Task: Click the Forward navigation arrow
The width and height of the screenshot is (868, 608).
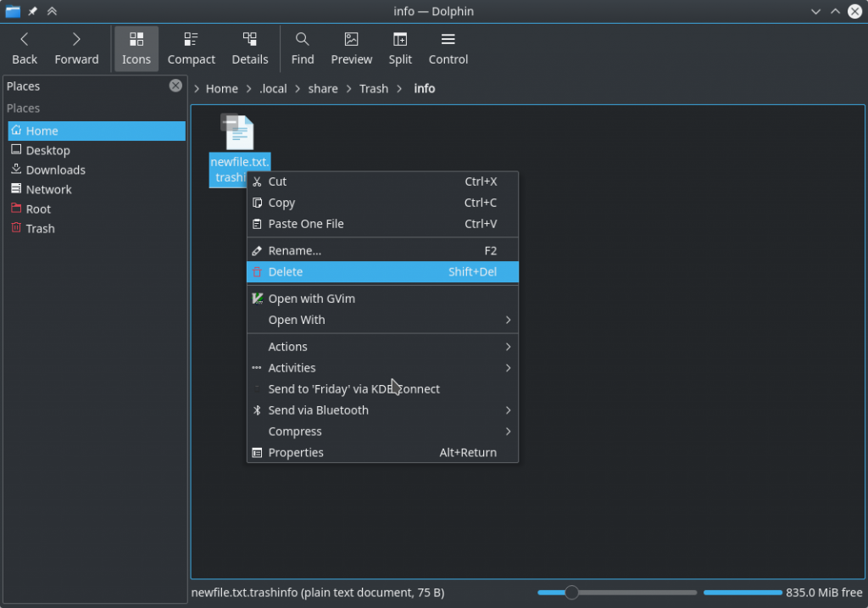Action: click(76, 48)
